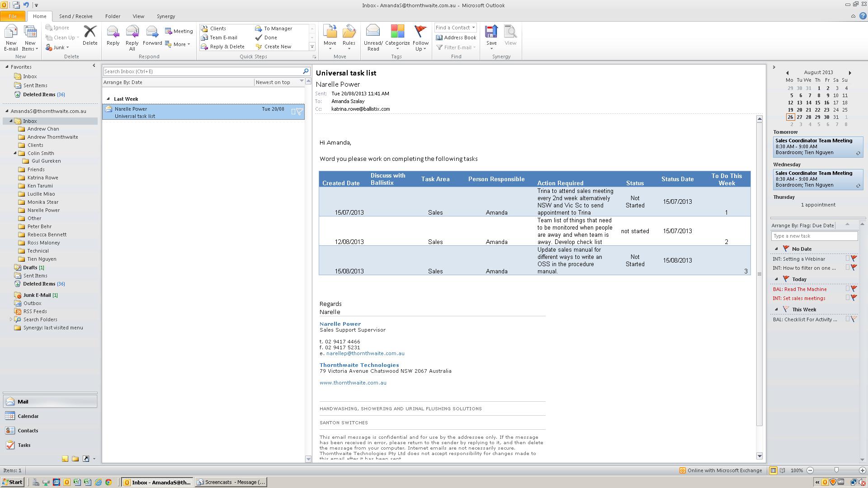Open the Address Book

coord(456,38)
